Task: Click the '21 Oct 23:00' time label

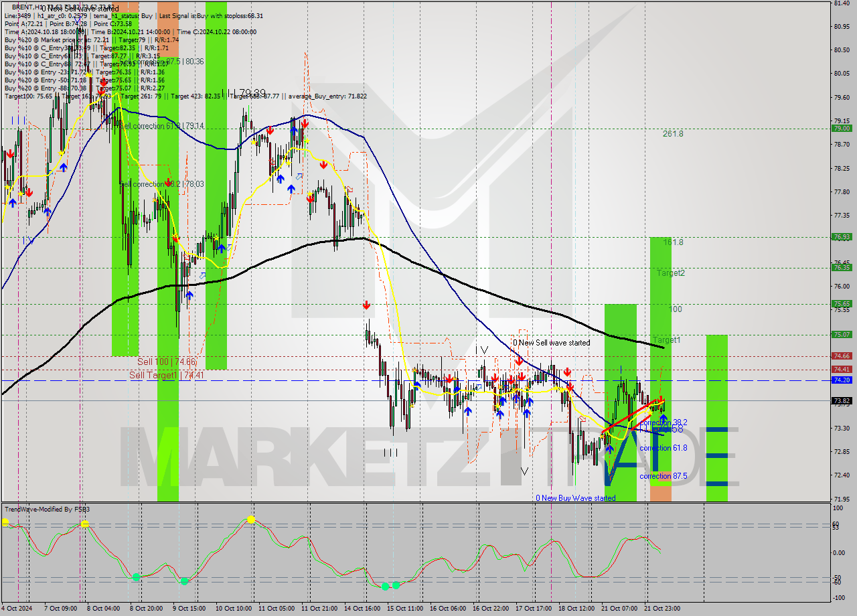Action: [x=661, y=608]
